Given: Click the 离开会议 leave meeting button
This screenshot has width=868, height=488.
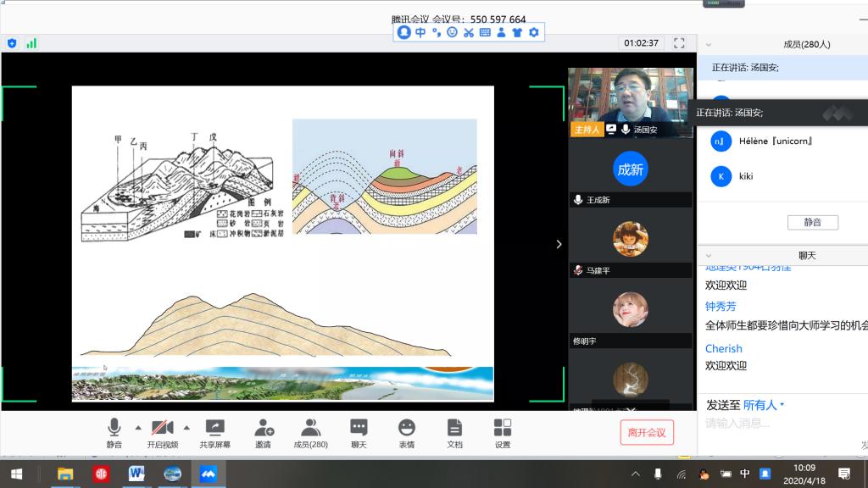Looking at the screenshot, I should [647, 432].
